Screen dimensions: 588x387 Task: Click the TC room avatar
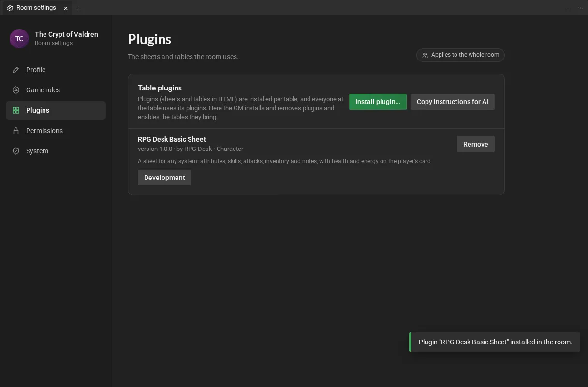[x=19, y=39]
